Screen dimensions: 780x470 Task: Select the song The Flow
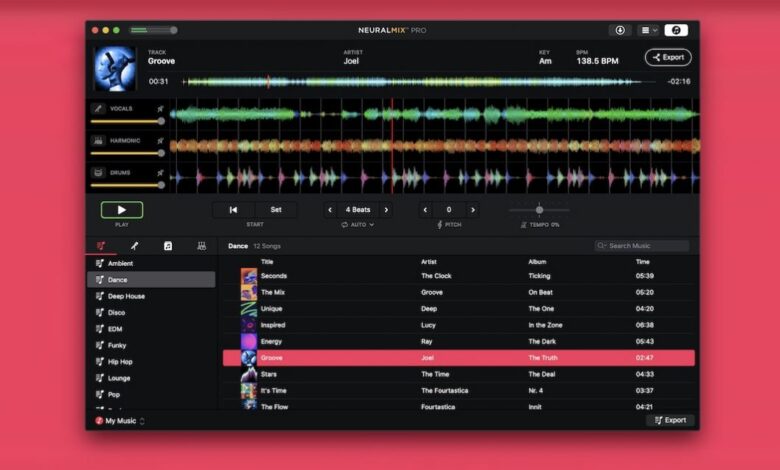pos(459,406)
